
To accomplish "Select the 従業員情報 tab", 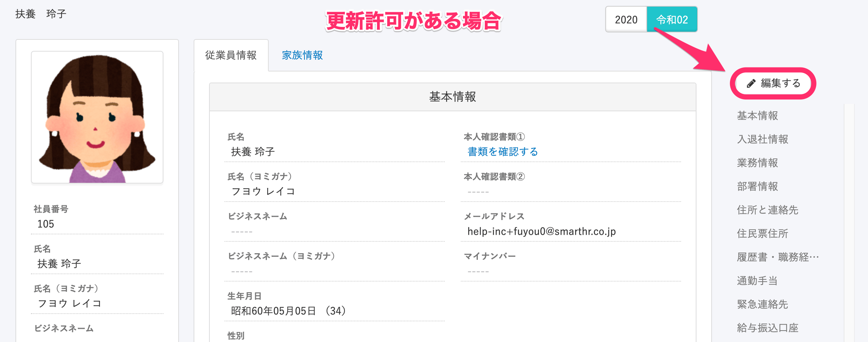I will click(x=231, y=55).
